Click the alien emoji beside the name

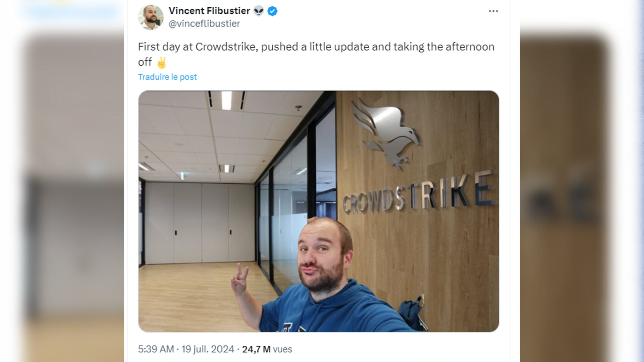tap(259, 11)
